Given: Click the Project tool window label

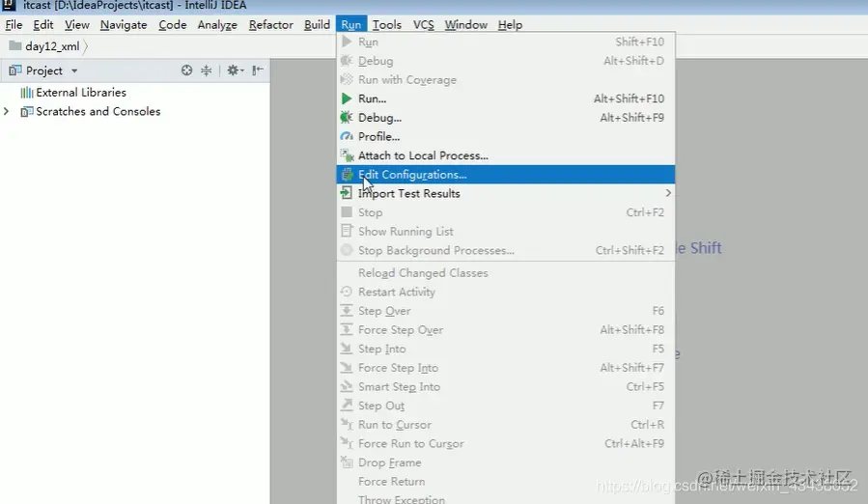Looking at the screenshot, I should pyautogui.click(x=44, y=70).
